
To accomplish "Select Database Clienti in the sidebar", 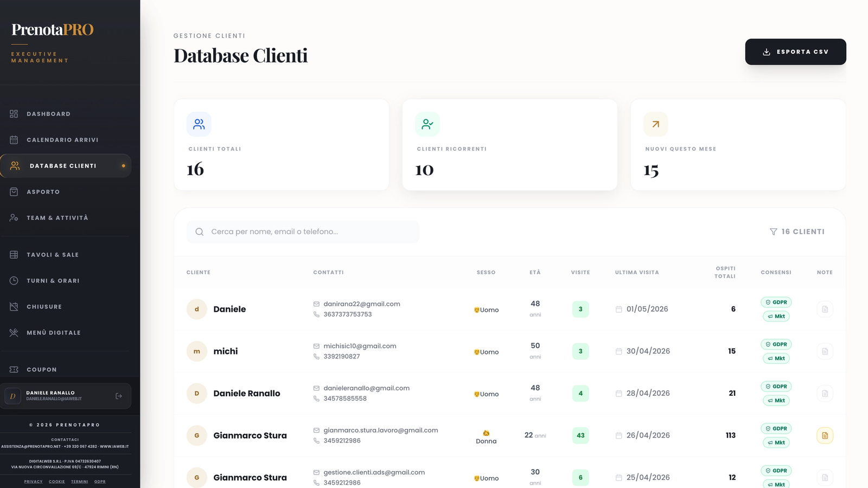I will coord(65,166).
